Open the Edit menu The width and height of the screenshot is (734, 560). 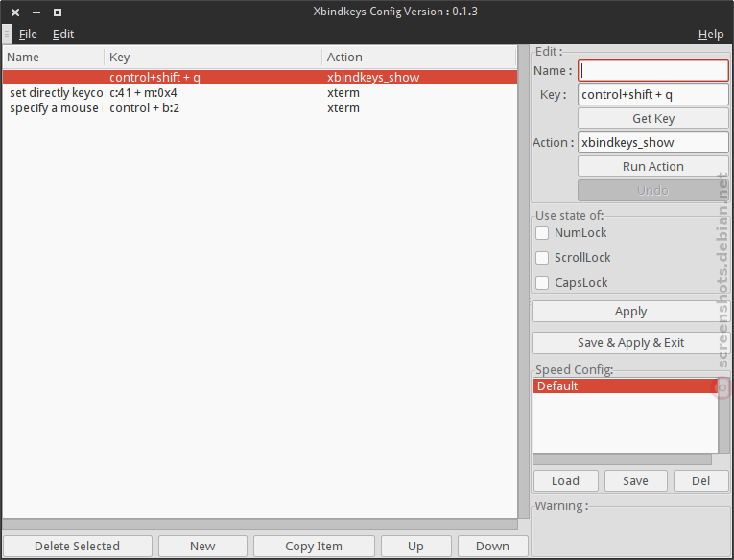coord(63,35)
